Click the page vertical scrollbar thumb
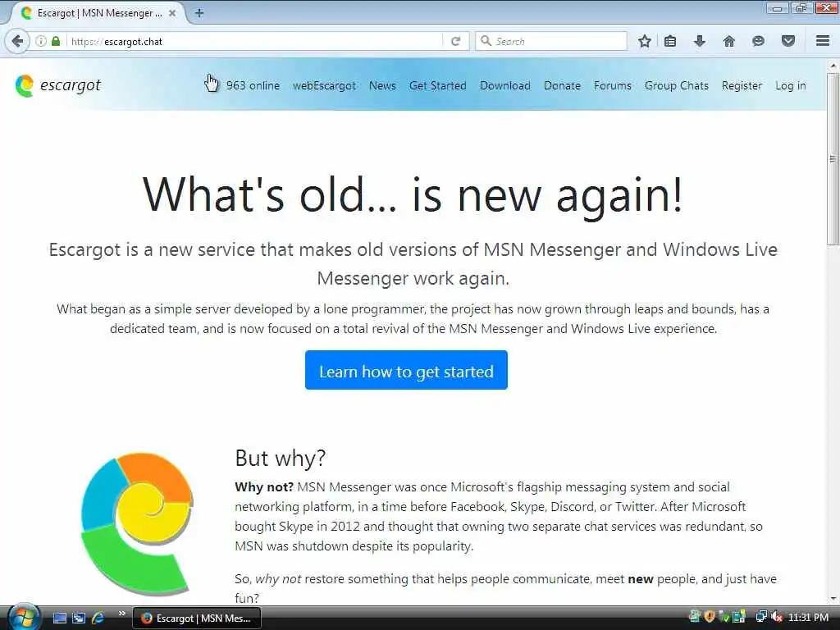 (x=833, y=159)
